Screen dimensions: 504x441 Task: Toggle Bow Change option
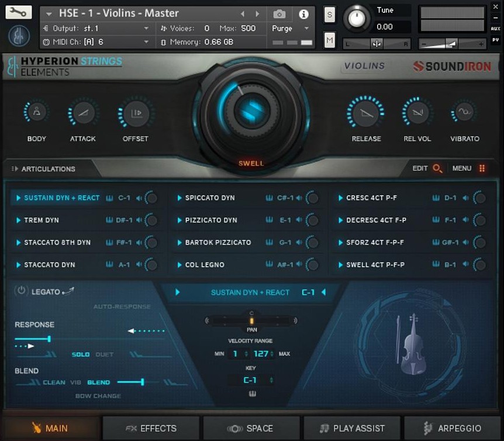tap(98, 396)
